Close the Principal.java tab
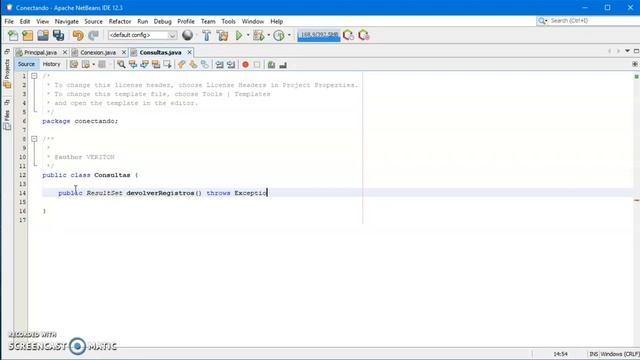Image resolution: width=640 pixels, height=360 pixels. 64,52
